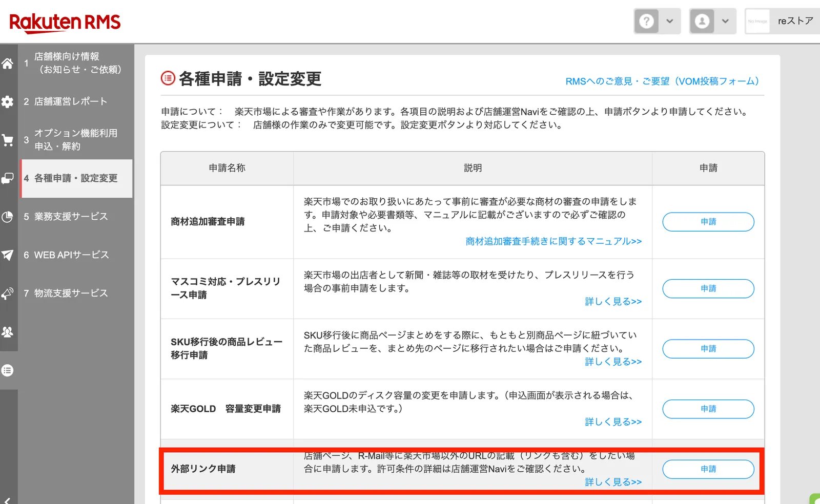Open the pie chart icon in sidebar
820x504 pixels.
tap(7, 217)
